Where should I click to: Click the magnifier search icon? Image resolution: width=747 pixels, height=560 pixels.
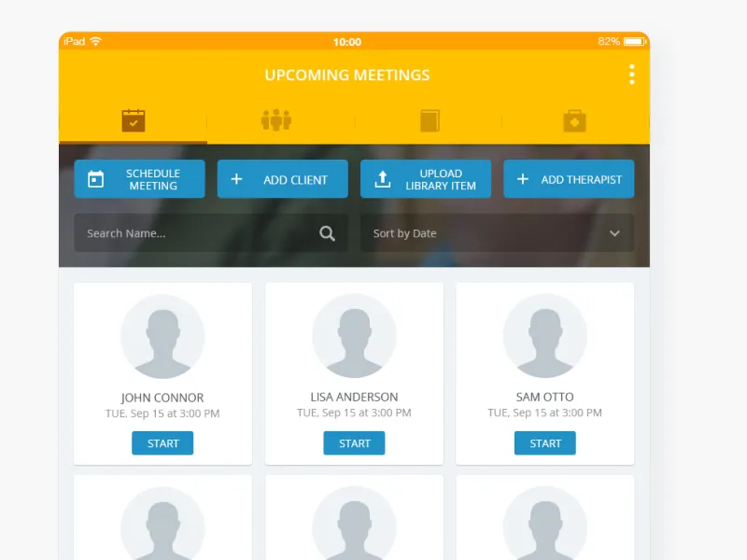point(327,233)
